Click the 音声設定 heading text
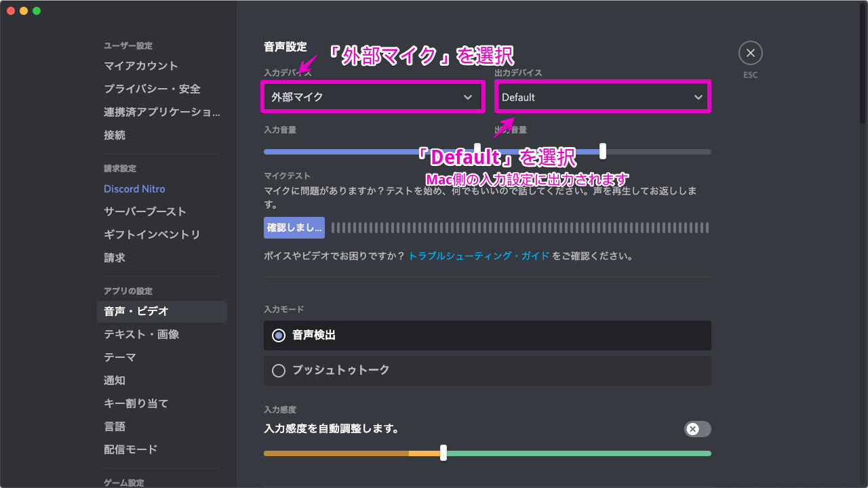Screen dimensions: 868x488 [285, 47]
